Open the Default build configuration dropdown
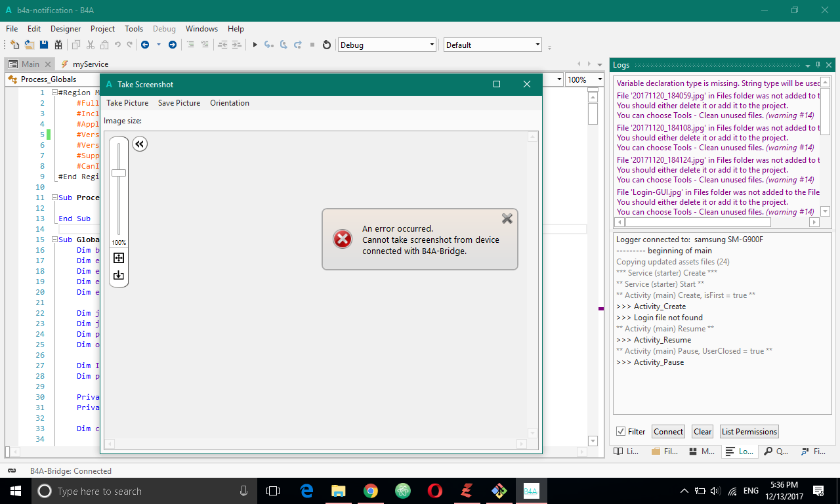Image resolution: width=840 pixels, height=504 pixels. click(x=493, y=45)
